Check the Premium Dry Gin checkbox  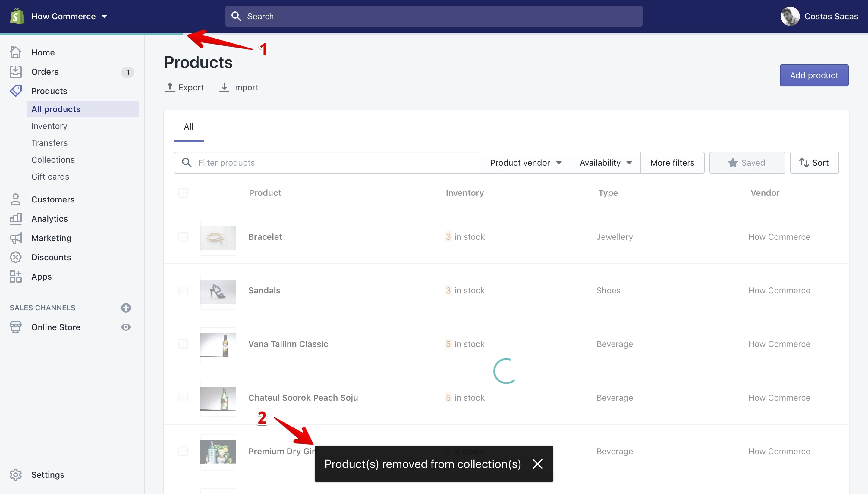183,451
